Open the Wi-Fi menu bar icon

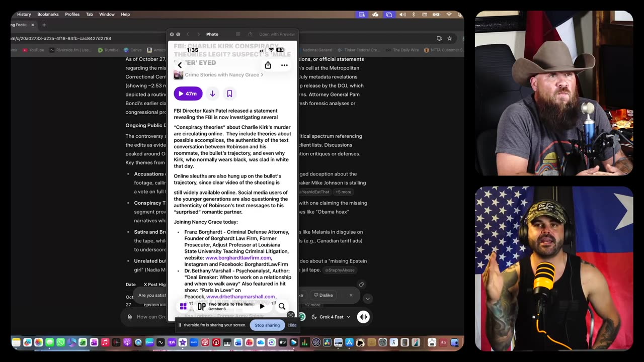coord(449,15)
